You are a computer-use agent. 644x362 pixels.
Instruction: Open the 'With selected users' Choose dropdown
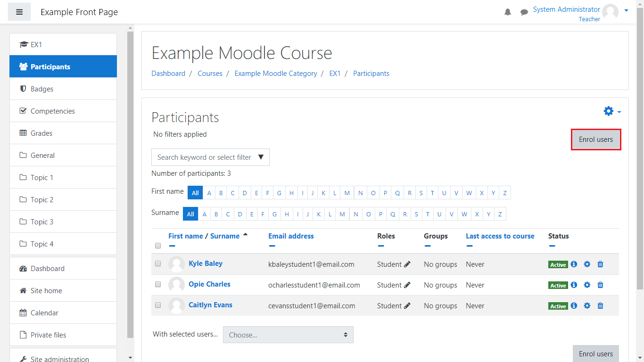click(288, 335)
